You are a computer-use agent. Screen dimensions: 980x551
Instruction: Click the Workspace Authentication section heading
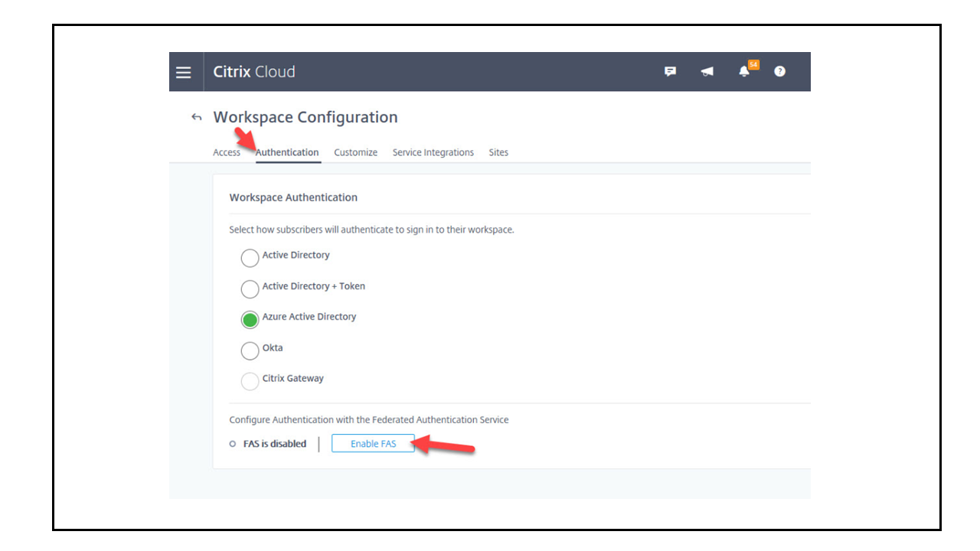[x=293, y=197]
